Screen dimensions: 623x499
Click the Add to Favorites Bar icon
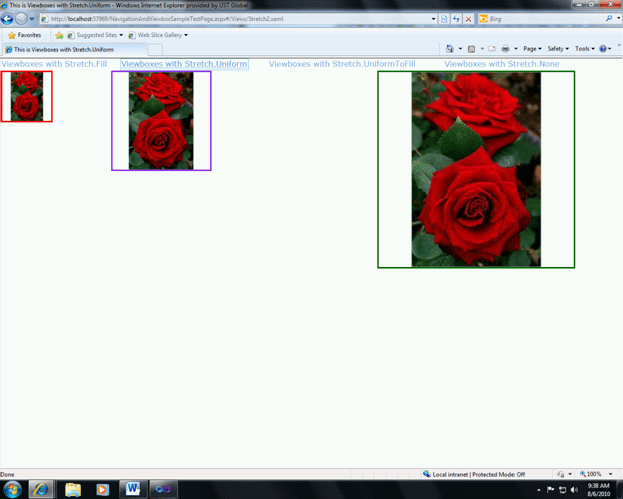tap(59, 35)
